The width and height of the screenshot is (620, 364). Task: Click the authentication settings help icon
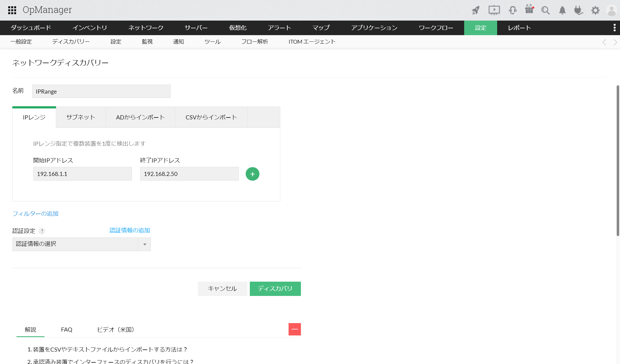42,231
